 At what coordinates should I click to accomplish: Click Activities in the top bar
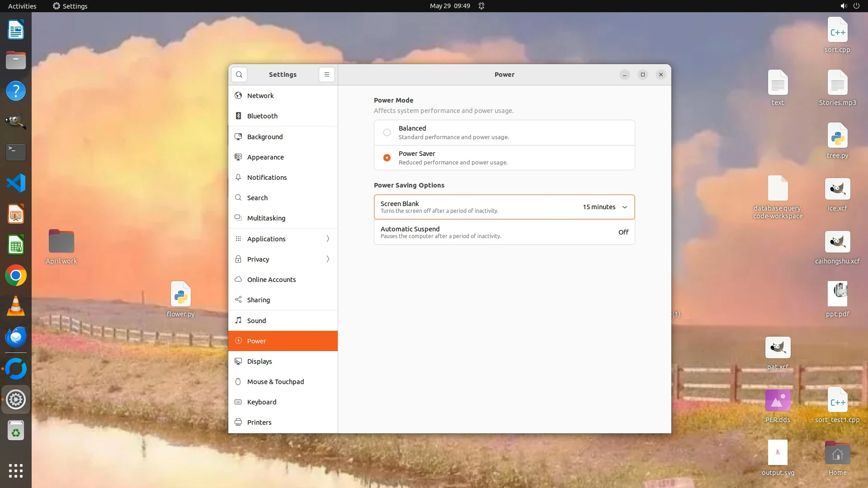(22, 6)
